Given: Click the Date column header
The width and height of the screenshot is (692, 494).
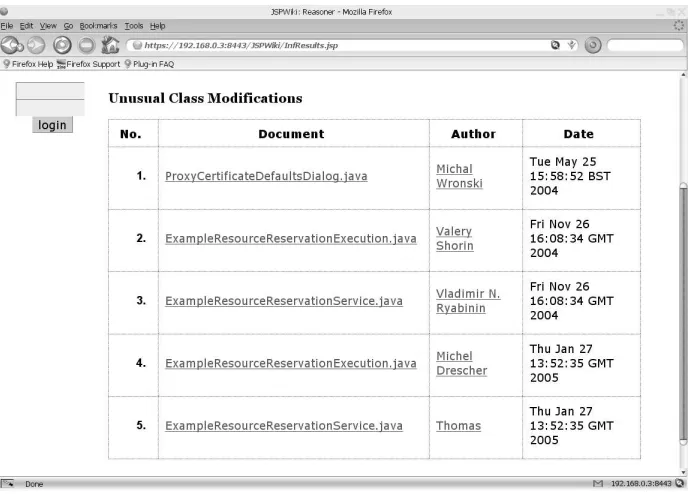Looking at the screenshot, I should 579,134.
